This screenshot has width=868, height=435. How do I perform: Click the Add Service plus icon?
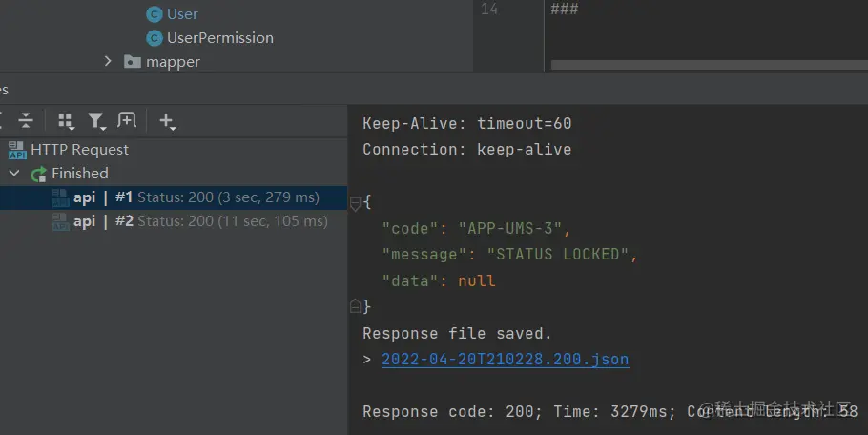click(x=167, y=121)
